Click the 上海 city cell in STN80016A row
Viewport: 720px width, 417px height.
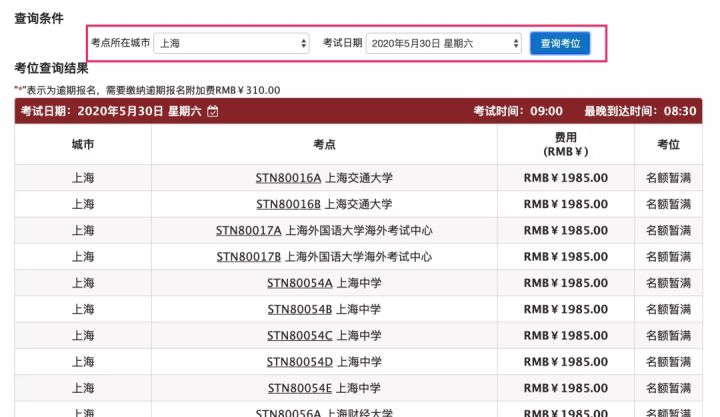coord(83,178)
